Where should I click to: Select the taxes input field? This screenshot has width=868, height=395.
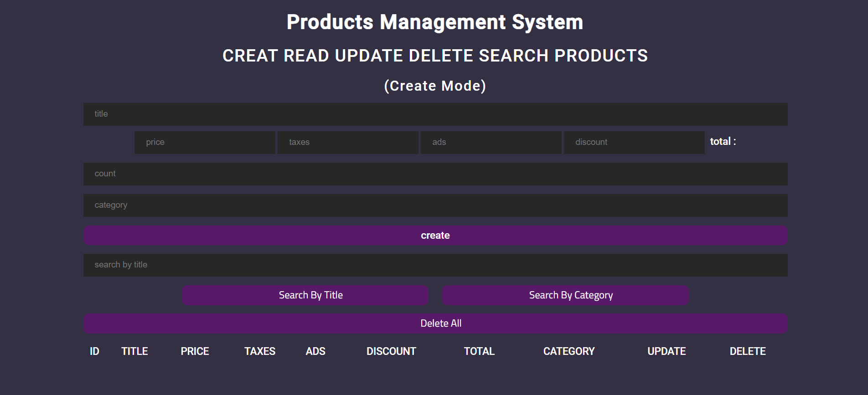[348, 142]
